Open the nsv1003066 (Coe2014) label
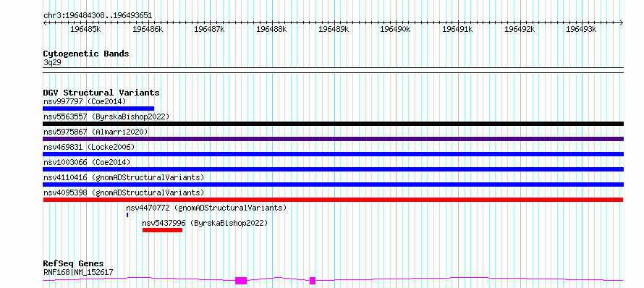Screen dimensions: 644x288 [87, 162]
